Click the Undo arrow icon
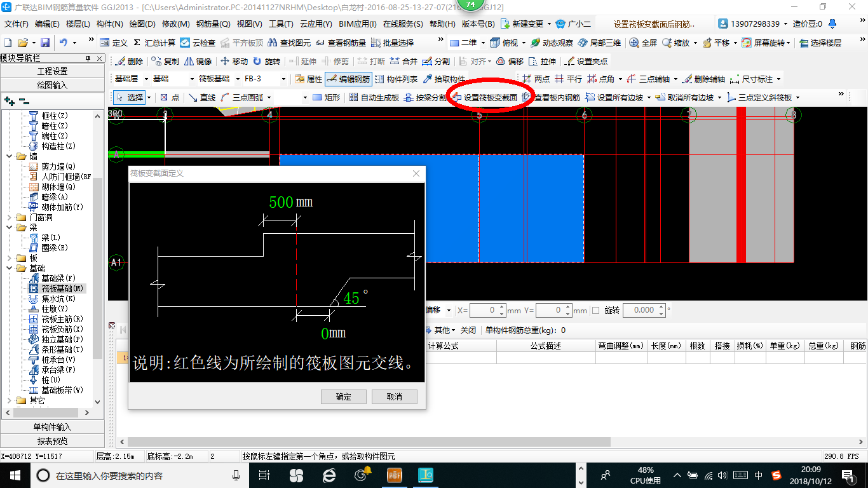The image size is (868, 488). pyautogui.click(x=64, y=43)
